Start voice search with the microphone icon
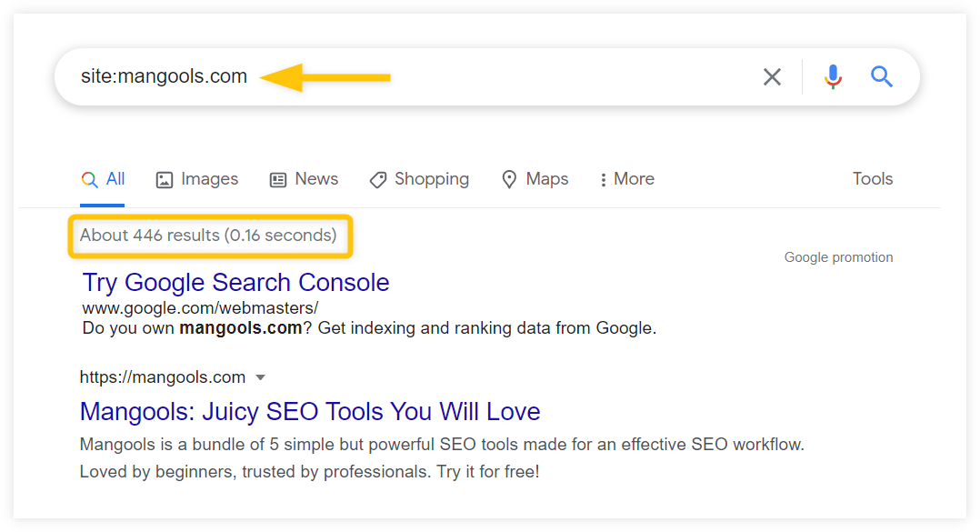The height and width of the screenshot is (532, 980). click(x=833, y=77)
